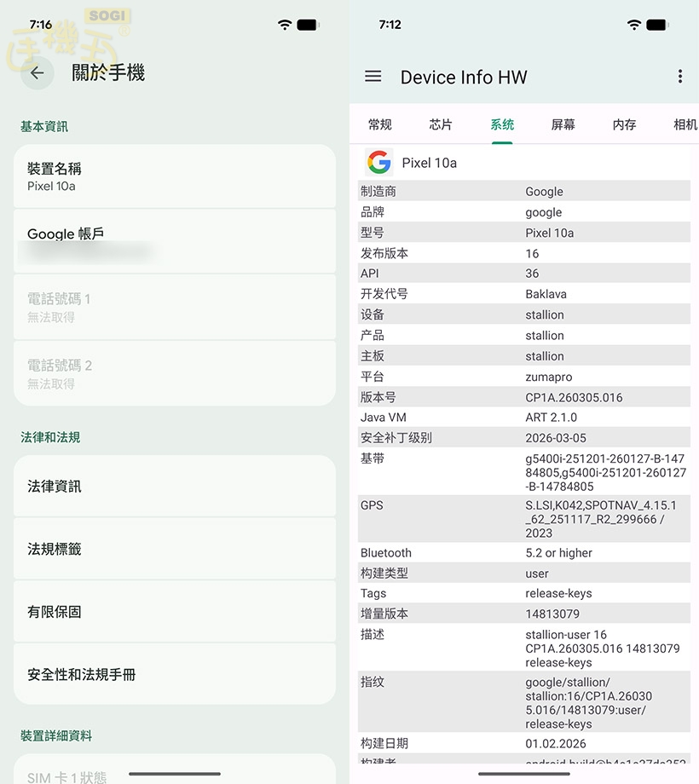This screenshot has height=784, width=699.
Task: Tap the 關於手機 title
Action: (x=108, y=72)
